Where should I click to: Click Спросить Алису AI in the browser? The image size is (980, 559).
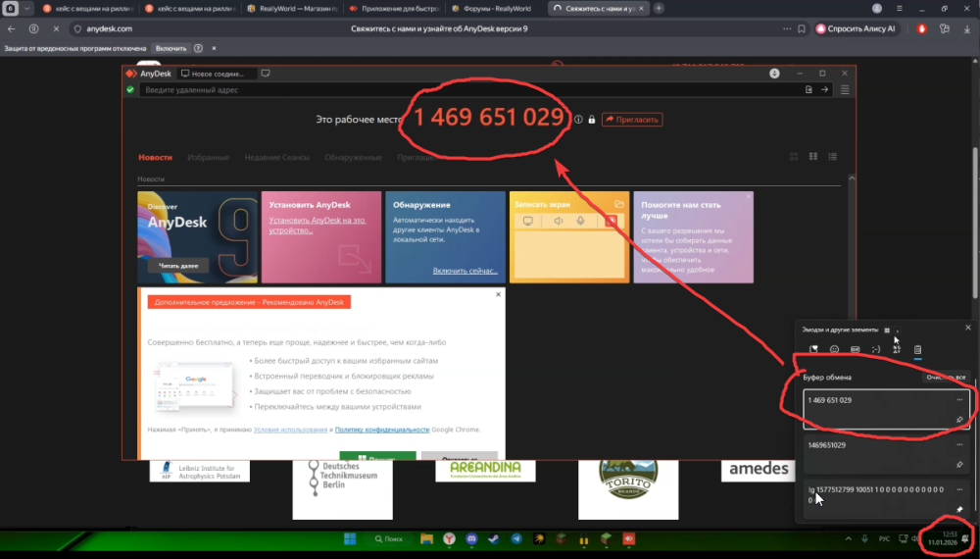tap(856, 28)
